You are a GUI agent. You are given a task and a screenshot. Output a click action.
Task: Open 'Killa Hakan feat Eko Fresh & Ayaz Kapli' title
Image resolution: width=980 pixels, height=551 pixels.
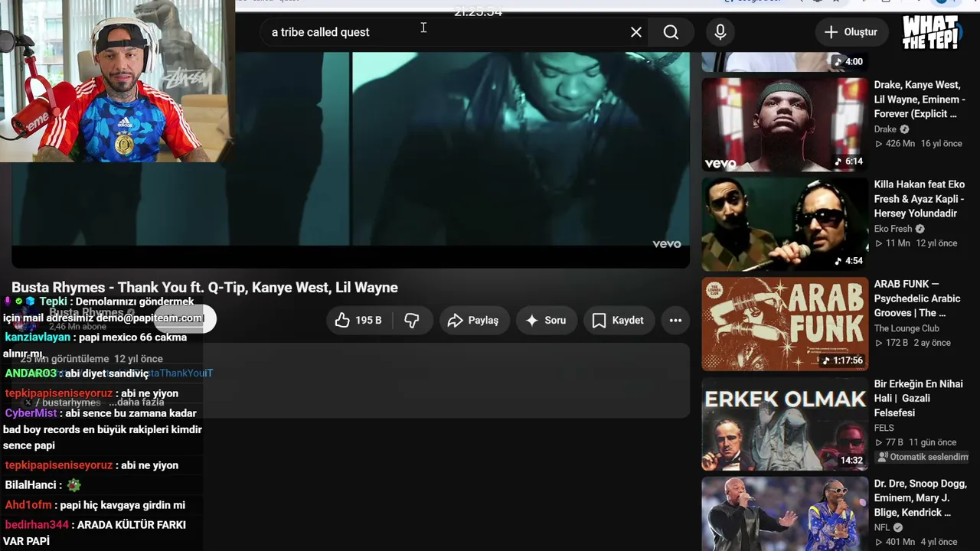[x=919, y=199]
